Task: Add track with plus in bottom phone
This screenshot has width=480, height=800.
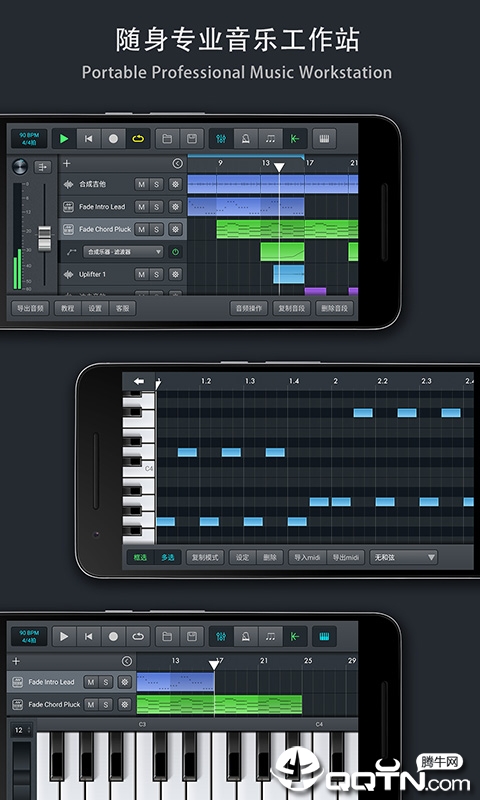Action: point(16,661)
